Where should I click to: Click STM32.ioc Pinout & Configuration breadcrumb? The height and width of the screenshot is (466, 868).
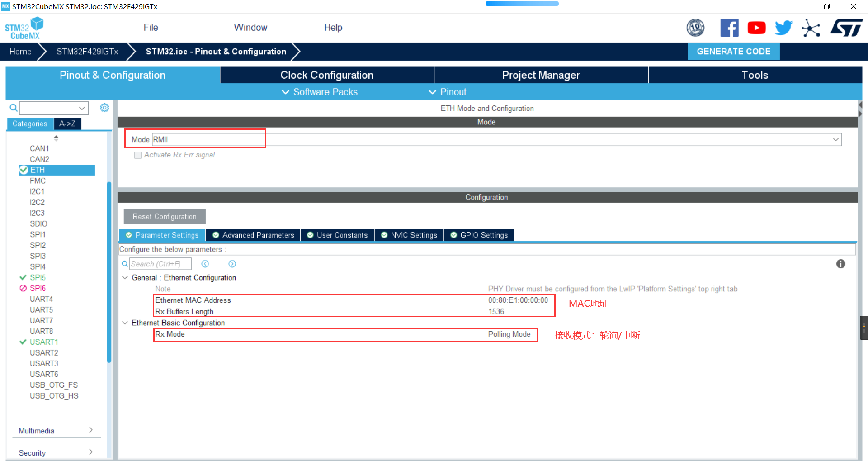tap(216, 52)
